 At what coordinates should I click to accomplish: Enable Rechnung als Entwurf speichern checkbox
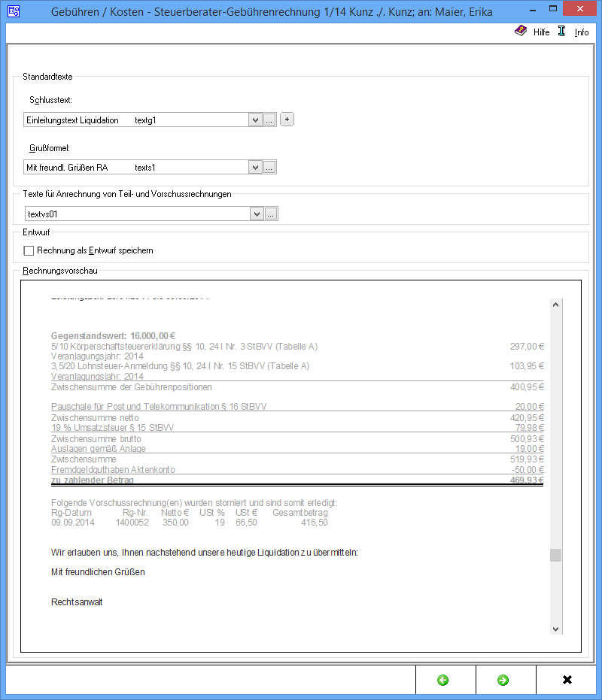coord(29,250)
